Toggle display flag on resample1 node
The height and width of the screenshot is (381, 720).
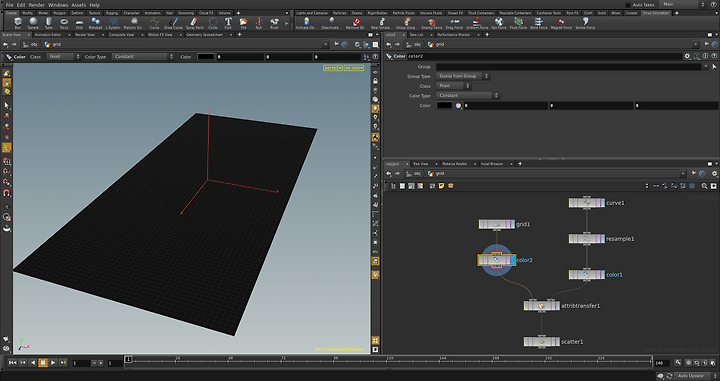602,239
